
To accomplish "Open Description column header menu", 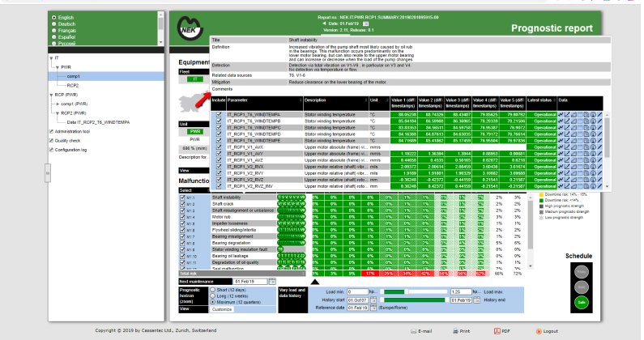I will 366,100.
